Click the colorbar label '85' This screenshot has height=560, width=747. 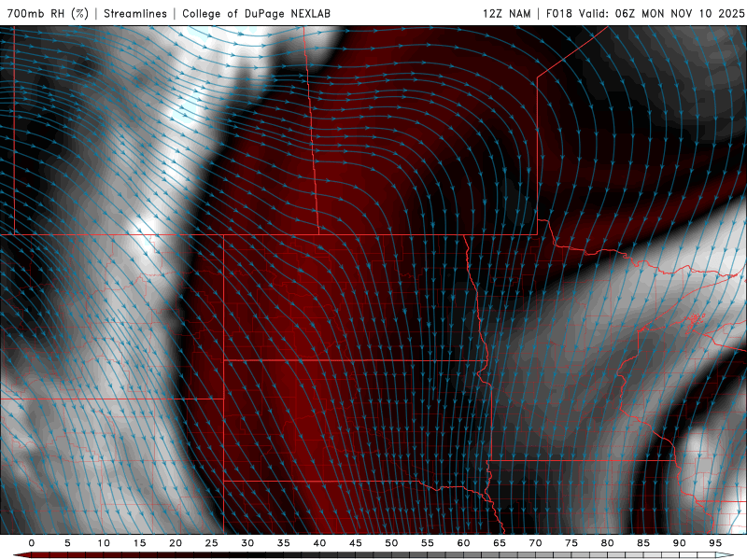[x=643, y=543]
